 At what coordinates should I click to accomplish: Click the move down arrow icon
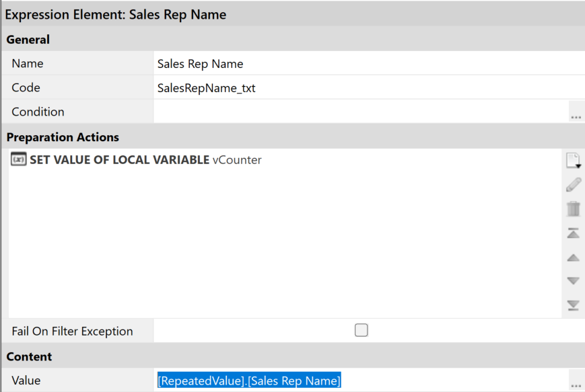coord(573,281)
